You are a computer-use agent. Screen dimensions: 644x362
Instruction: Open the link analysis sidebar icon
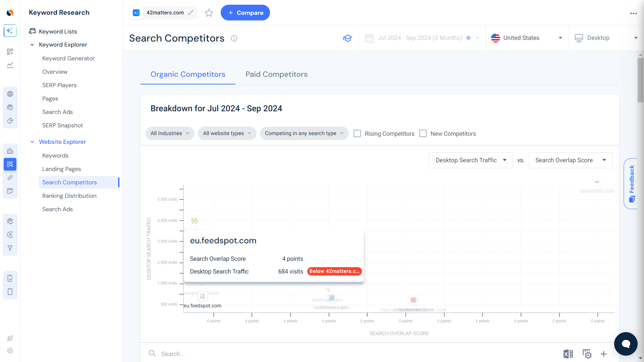point(10,178)
